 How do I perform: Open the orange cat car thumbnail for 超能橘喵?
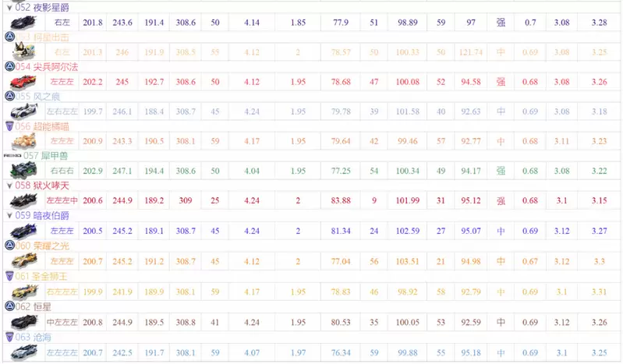(23, 140)
